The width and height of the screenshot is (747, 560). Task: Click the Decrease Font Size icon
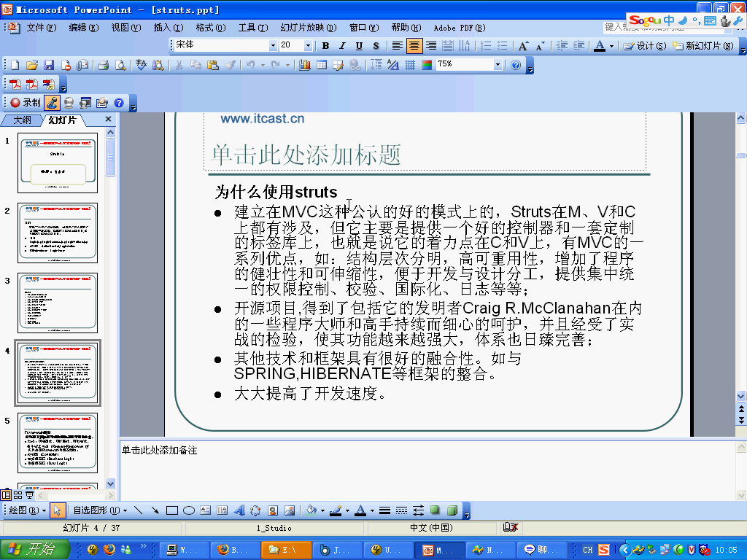pyautogui.click(x=540, y=46)
